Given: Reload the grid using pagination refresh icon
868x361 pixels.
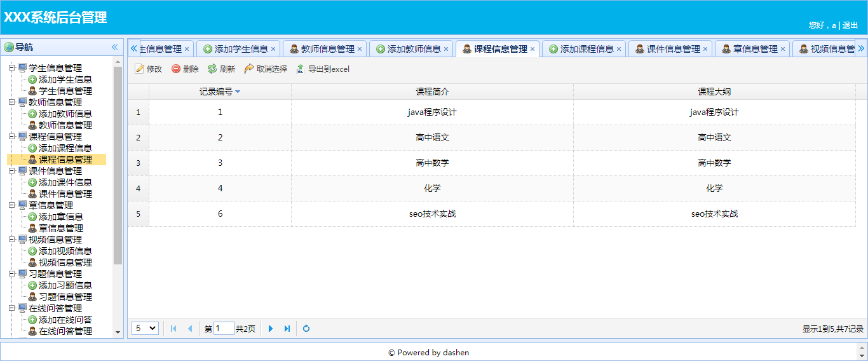Looking at the screenshot, I should click(306, 329).
